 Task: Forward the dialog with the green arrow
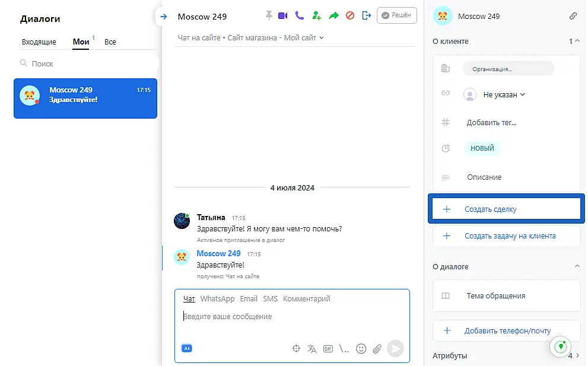coord(333,16)
